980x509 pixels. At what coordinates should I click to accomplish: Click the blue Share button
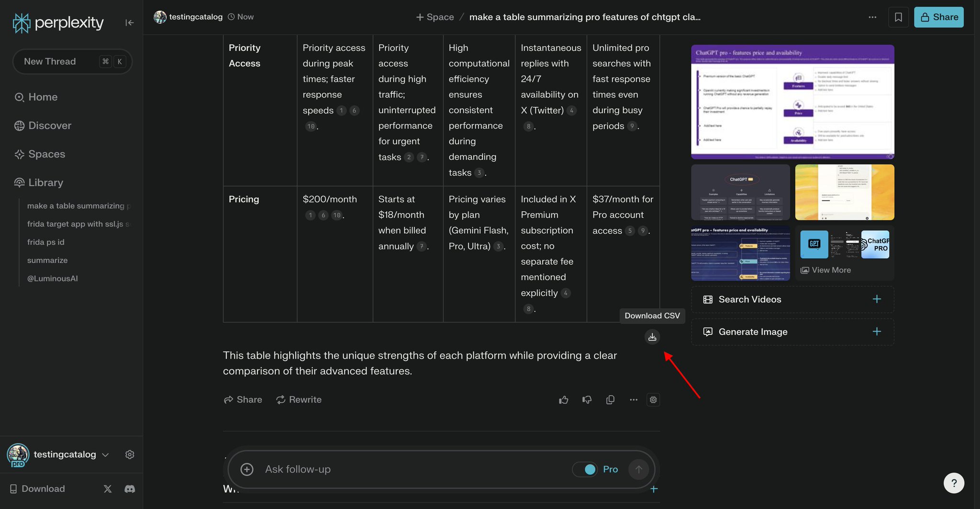point(939,17)
